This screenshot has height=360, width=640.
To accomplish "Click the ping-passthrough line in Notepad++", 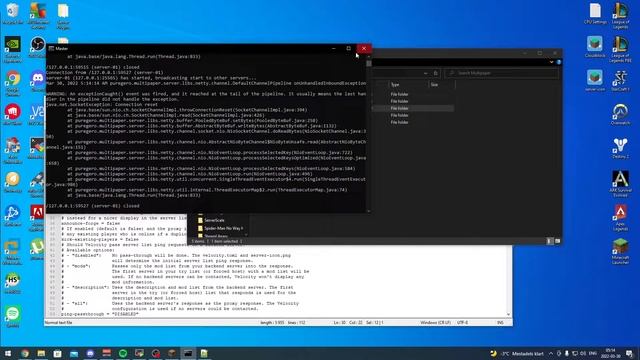I will point(100,314).
